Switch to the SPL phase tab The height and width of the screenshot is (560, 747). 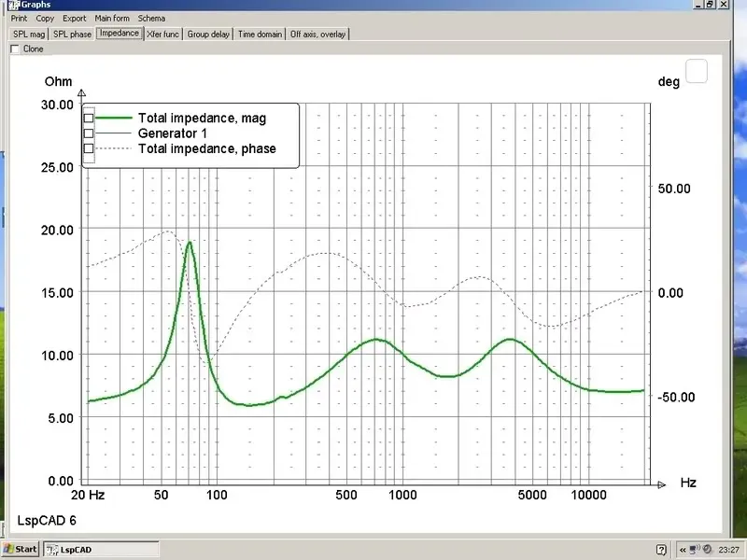click(x=72, y=35)
